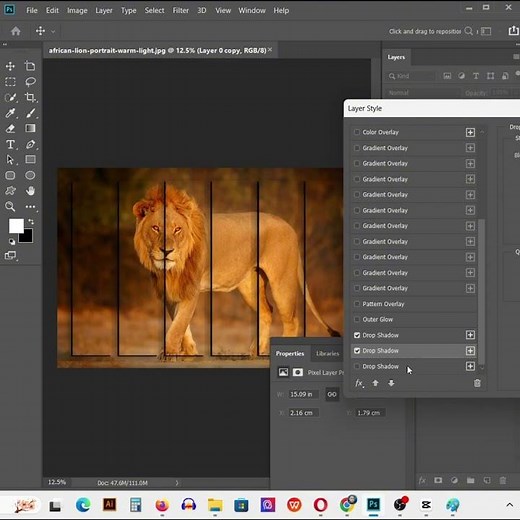Select the Path Selection tool
The image size is (520, 520).
10,160
